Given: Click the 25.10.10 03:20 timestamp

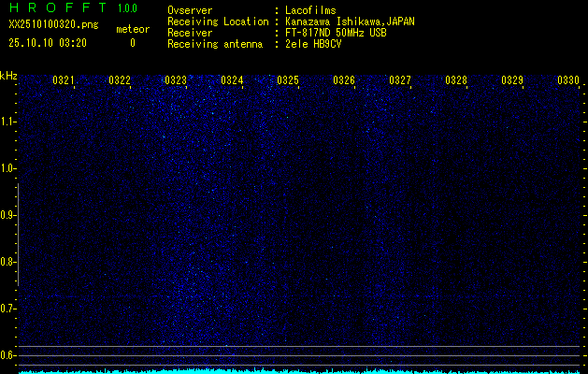Looking at the screenshot, I should point(47,43).
